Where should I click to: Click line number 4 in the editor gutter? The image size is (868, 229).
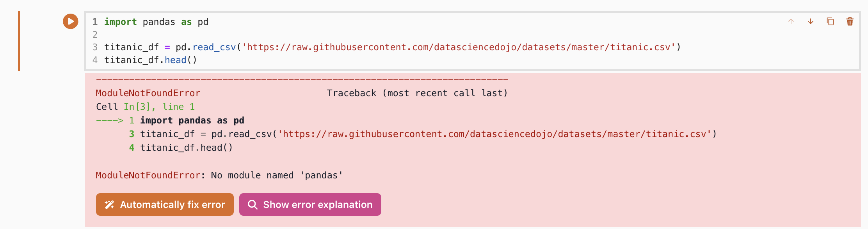click(95, 60)
